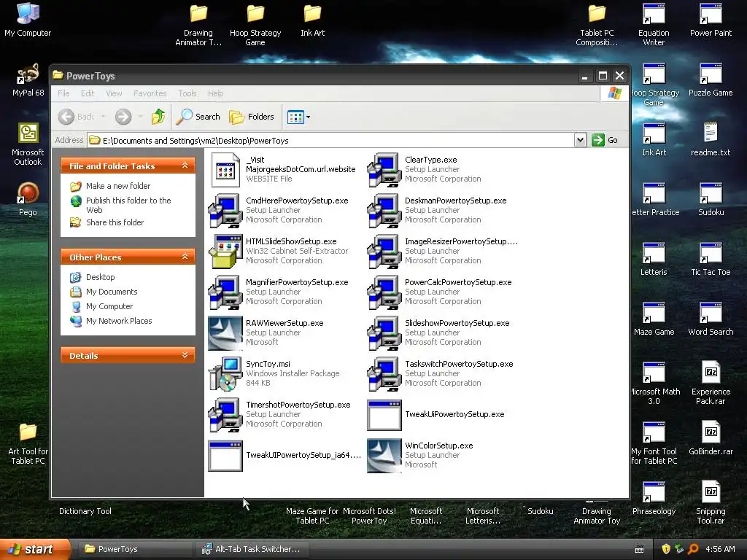Collapse the File and Folder Tasks panel
The width and height of the screenshot is (747, 560).
tap(185, 166)
